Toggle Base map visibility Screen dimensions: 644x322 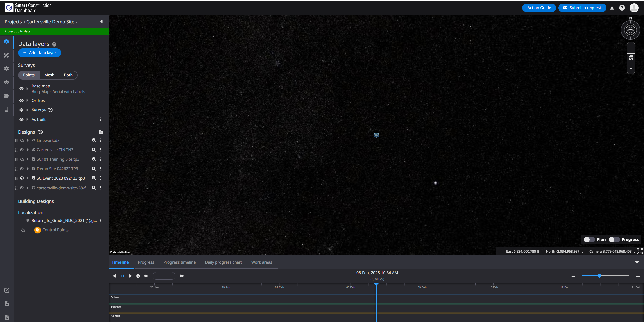coord(21,89)
